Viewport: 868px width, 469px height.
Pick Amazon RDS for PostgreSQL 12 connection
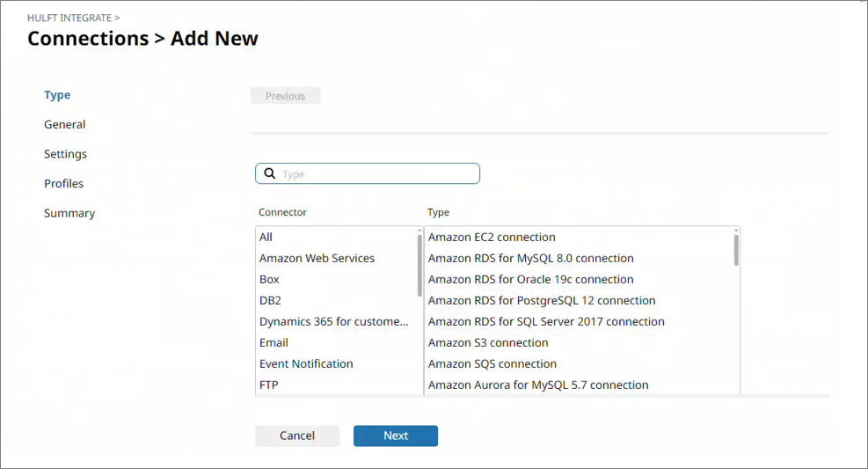pos(542,301)
